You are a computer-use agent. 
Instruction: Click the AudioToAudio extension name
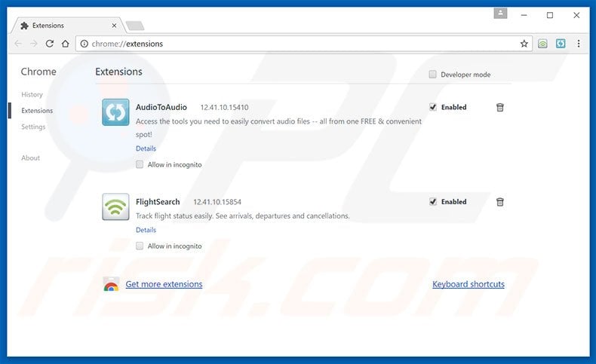click(161, 107)
